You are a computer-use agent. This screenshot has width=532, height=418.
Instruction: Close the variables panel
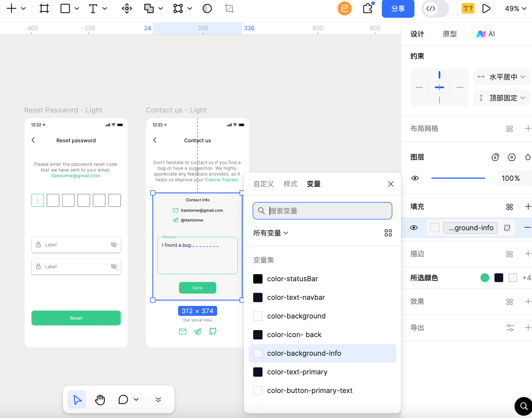click(391, 184)
